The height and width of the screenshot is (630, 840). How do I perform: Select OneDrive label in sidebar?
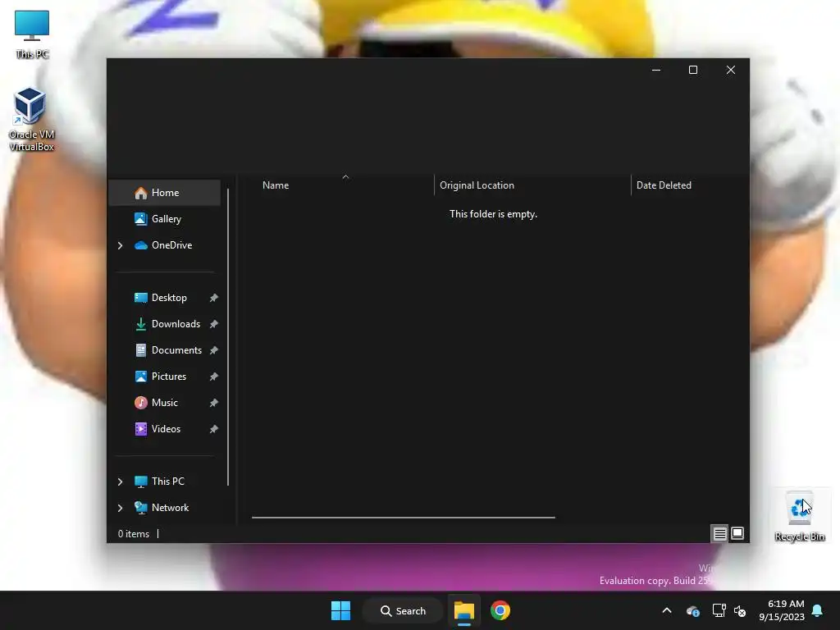(172, 245)
